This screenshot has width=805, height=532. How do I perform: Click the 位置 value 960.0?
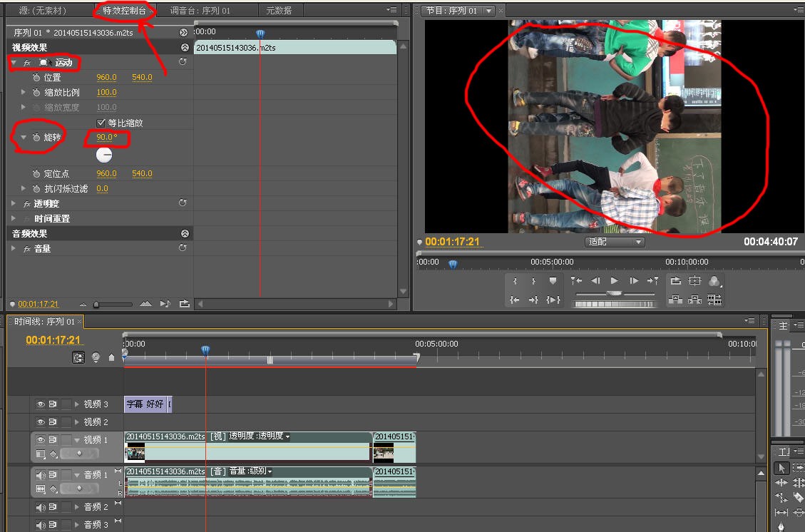point(106,77)
